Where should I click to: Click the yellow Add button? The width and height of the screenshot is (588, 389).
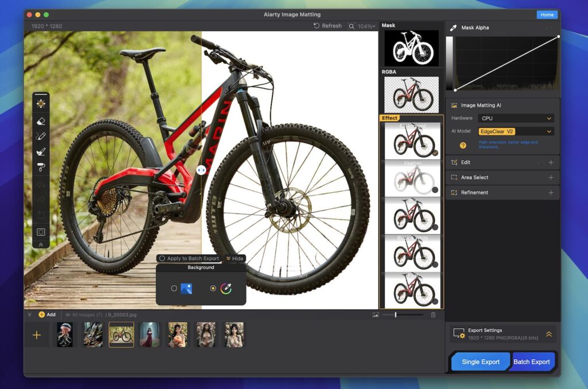point(47,314)
